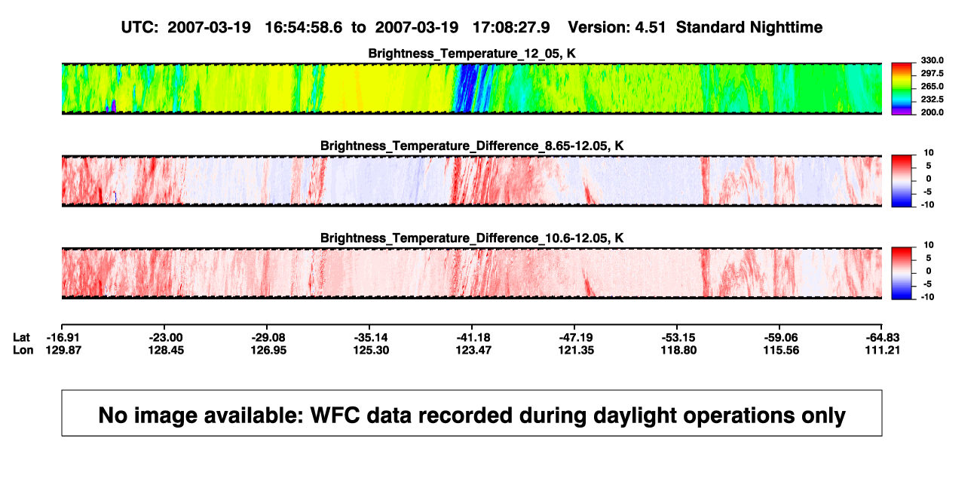Click the 330.0 color scale value
The height and width of the screenshot is (503, 980).
coord(933,60)
